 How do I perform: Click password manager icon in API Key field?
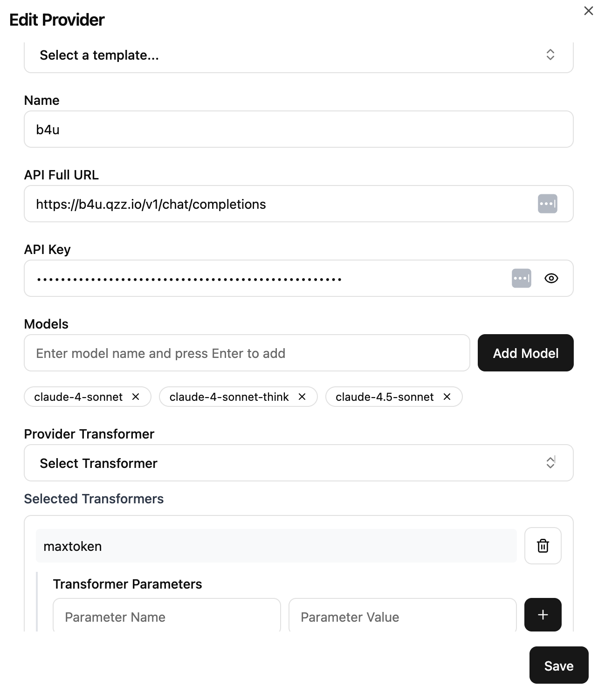tap(521, 278)
